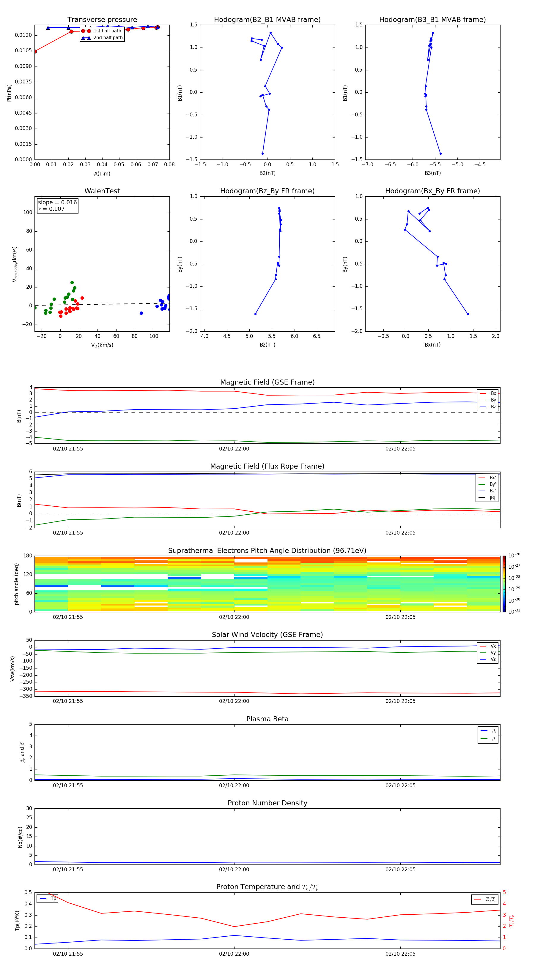Select Bx in the GSE magnetic field legend
This screenshot has width=535, height=980.
(x=488, y=393)
